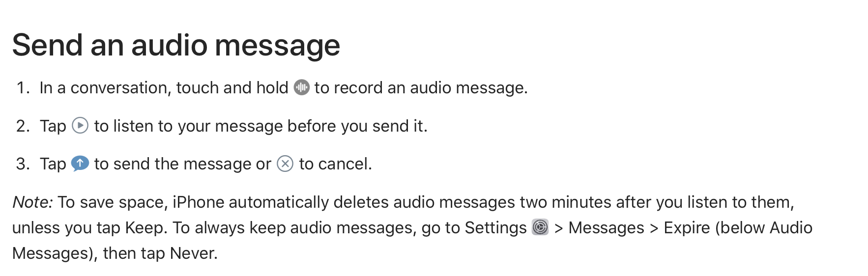Click step number 3 in the list
Screen dimensions: 868x276
click(23, 164)
